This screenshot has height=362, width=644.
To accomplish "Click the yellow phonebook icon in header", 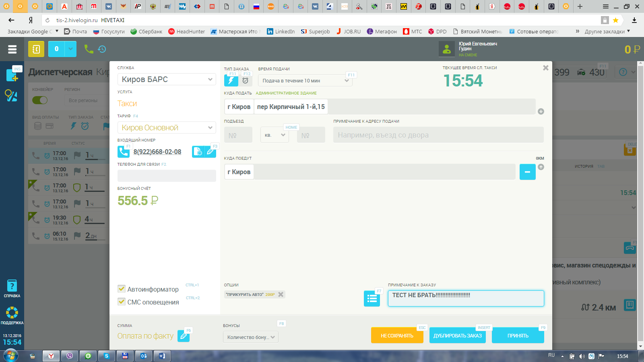I will point(36,49).
